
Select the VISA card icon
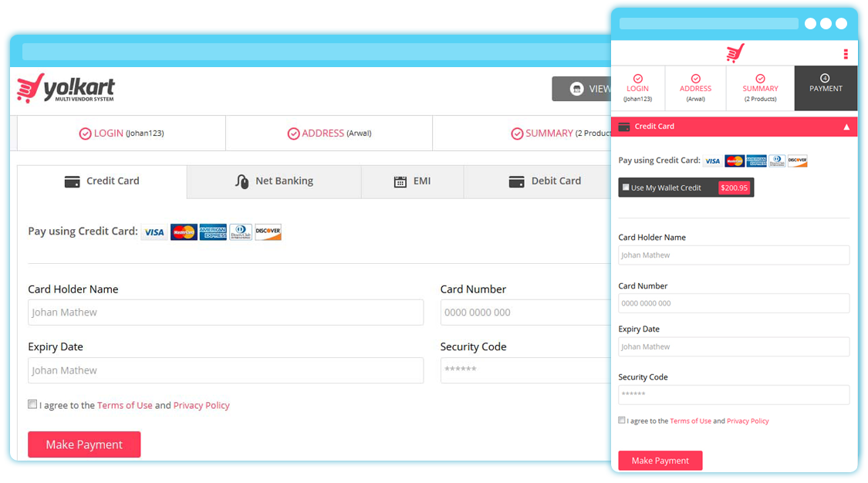coord(154,231)
